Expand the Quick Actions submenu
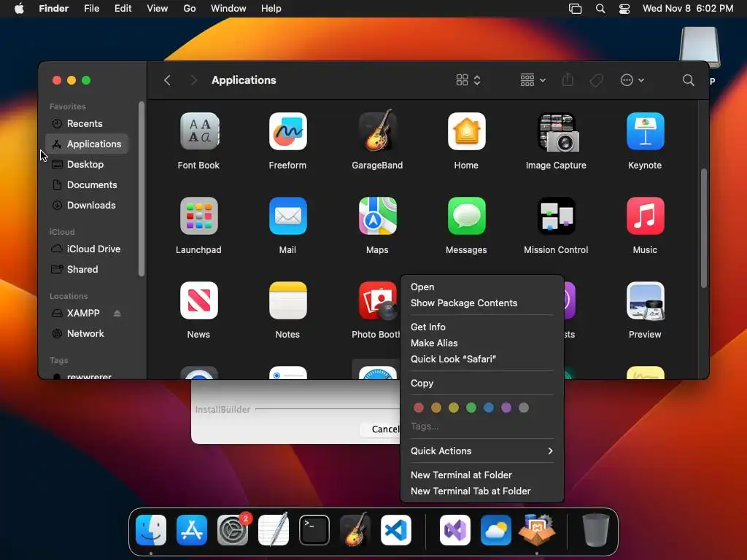The width and height of the screenshot is (747, 560). coord(482,451)
